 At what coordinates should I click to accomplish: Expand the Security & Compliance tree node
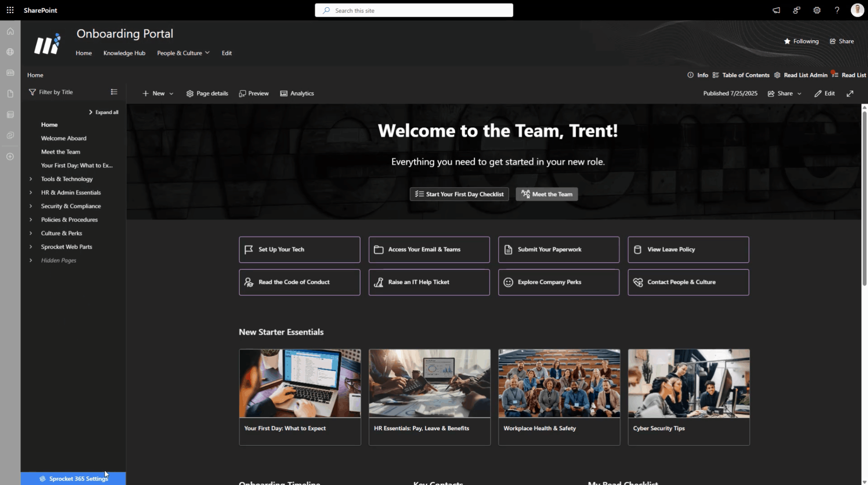(31, 206)
